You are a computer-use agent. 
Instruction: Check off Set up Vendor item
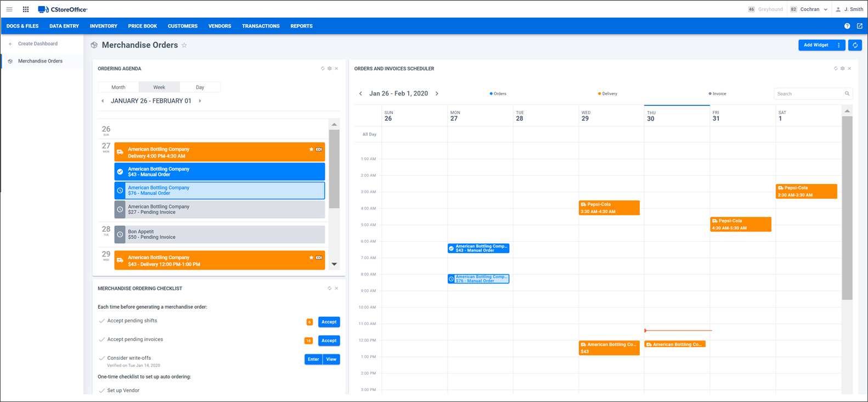pos(102,391)
